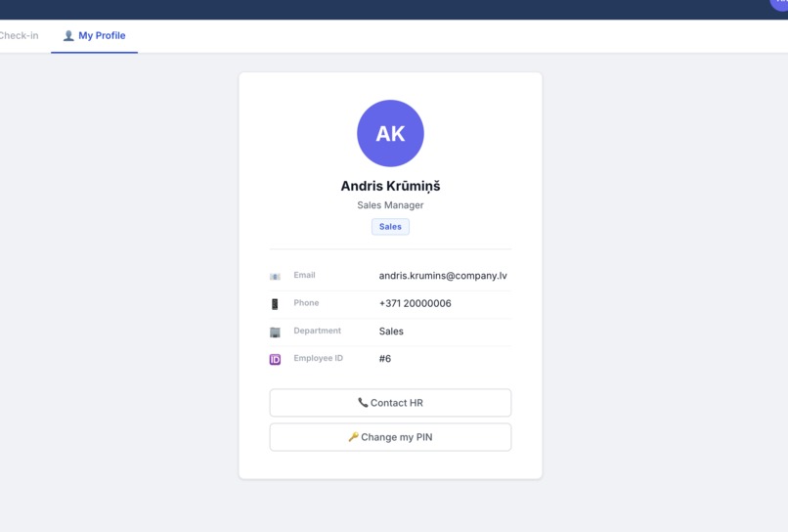The height and width of the screenshot is (532, 788).
Task: Click the Department value Sales
Action: pos(391,331)
